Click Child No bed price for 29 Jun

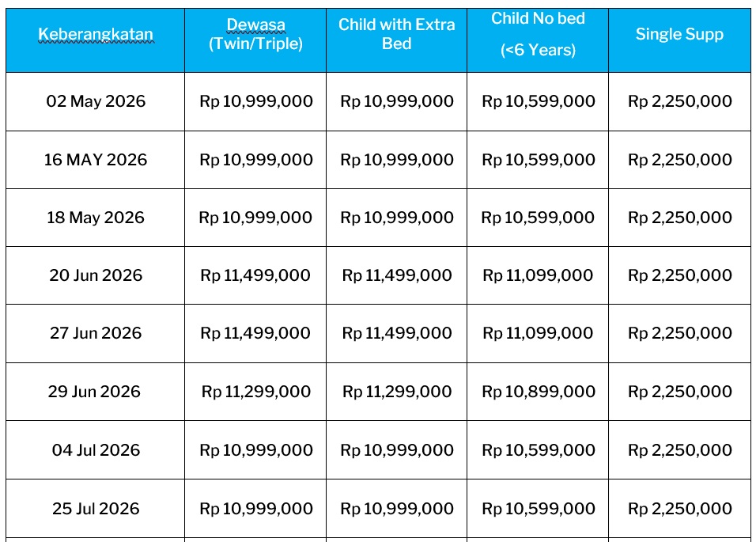[538, 392]
